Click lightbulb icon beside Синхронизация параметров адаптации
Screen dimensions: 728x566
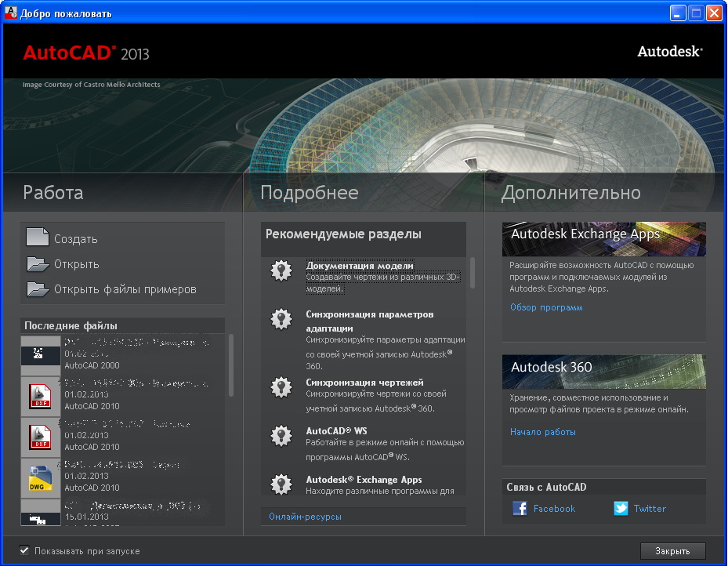click(x=281, y=319)
